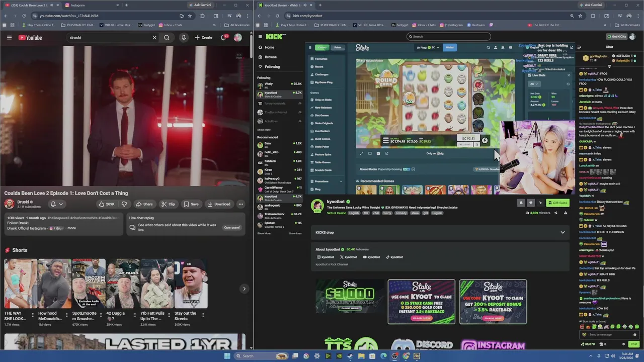Advance the Shorts shelf with next arrow

point(244,289)
